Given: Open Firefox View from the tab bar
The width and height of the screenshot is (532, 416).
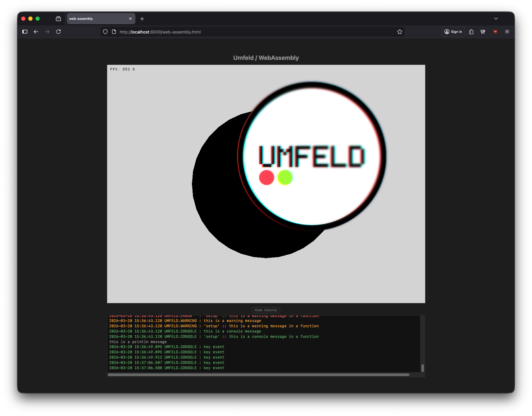Looking at the screenshot, I should click(x=58, y=19).
